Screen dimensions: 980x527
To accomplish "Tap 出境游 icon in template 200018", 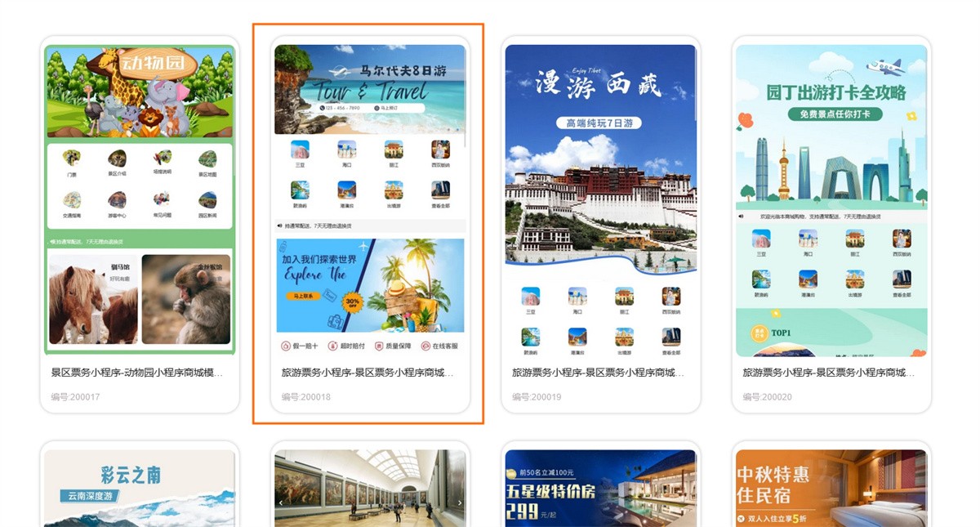I will coord(394,190).
